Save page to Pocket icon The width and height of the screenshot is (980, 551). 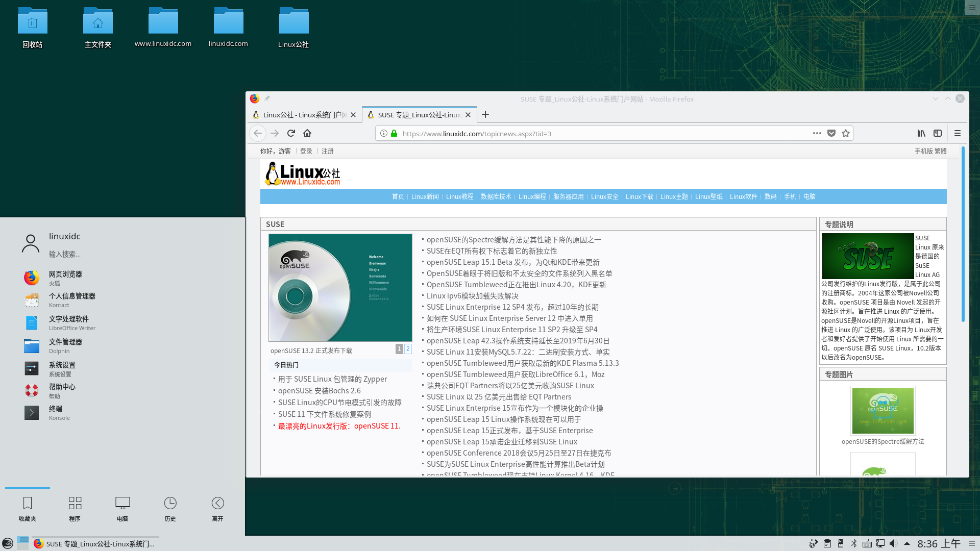point(831,133)
